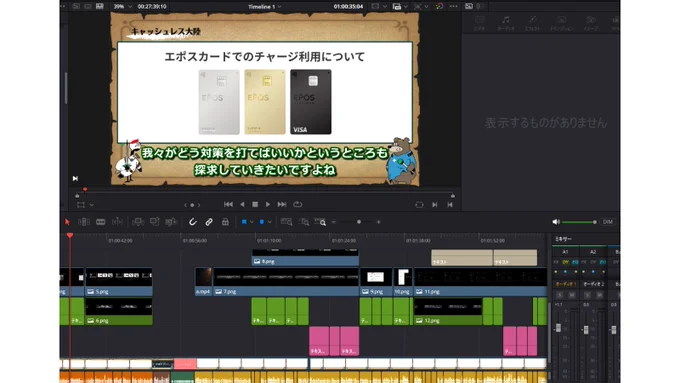The width and height of the screenshot is (680, 383).
Task: Click the previous keyframe arrow
Action: pyautogui.click(x=185, y=205)
